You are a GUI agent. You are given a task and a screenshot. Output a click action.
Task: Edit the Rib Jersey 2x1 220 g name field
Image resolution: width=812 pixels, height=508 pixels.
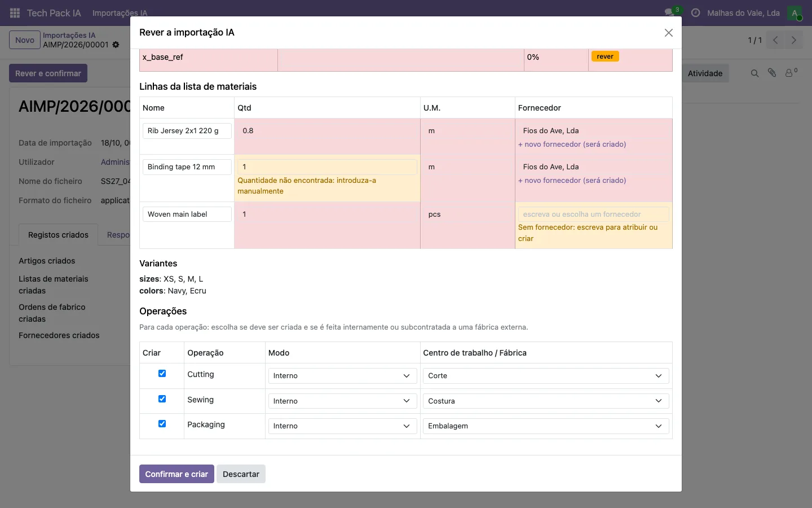click(x=187, y=131)
